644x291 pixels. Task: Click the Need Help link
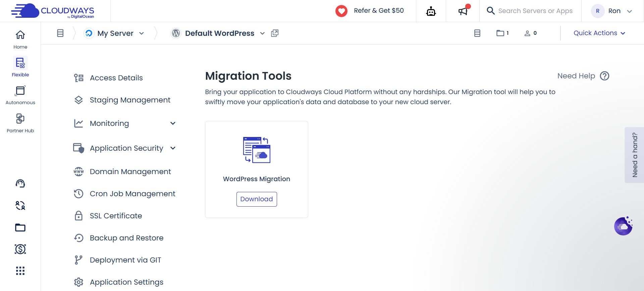(576, 76)
